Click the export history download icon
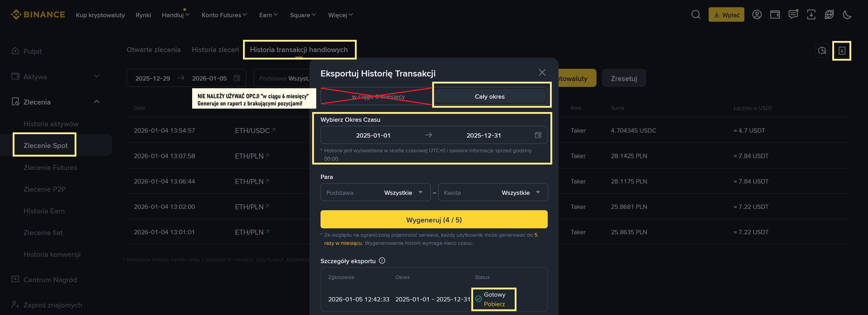The height and width of the screenshot is (315, 868). click(842, 51)
